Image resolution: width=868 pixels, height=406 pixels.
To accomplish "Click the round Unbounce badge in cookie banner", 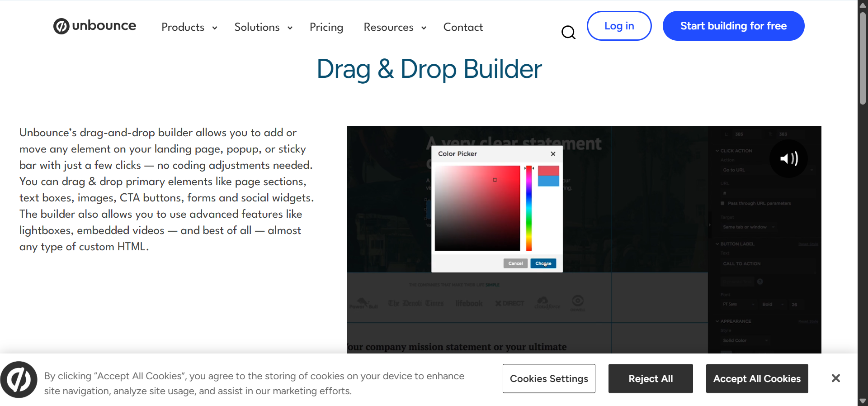I will click(19, 379).
